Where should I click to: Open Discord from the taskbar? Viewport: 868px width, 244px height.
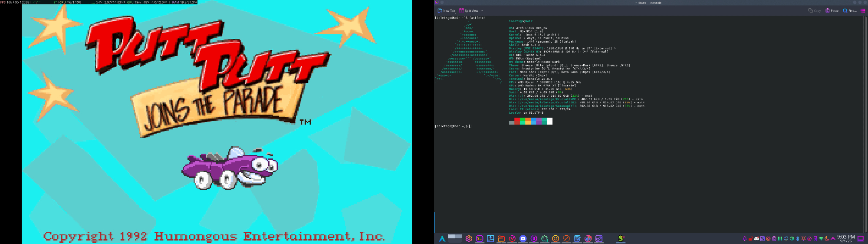(523, 238)
